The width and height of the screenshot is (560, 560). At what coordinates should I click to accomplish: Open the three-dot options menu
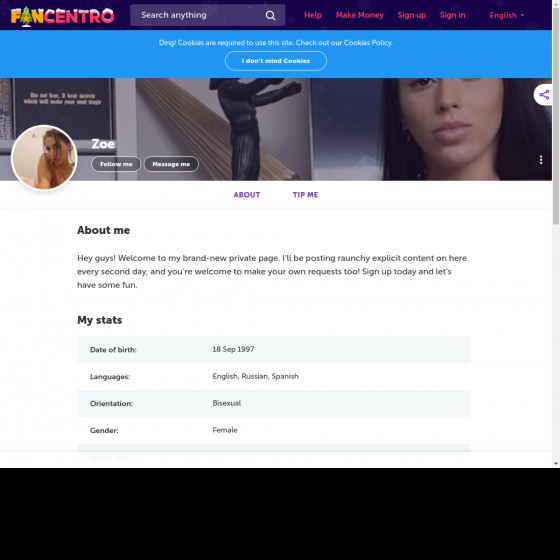(x=541, y=160)
